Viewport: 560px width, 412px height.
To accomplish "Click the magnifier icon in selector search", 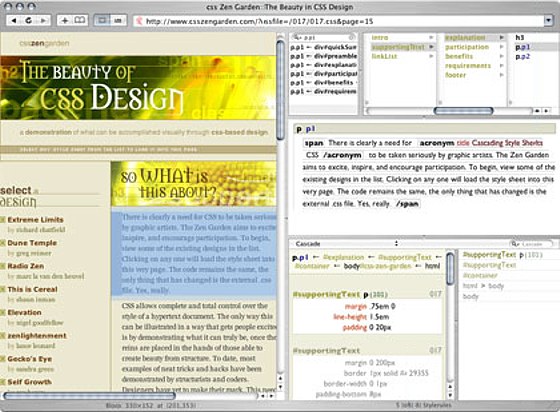I will point(296,37).
